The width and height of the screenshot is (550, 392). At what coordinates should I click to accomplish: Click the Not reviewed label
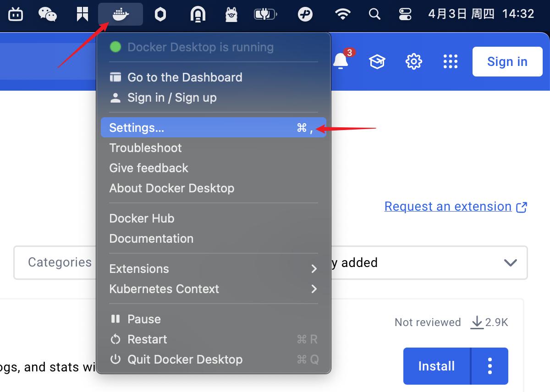(x=428, y=322)
